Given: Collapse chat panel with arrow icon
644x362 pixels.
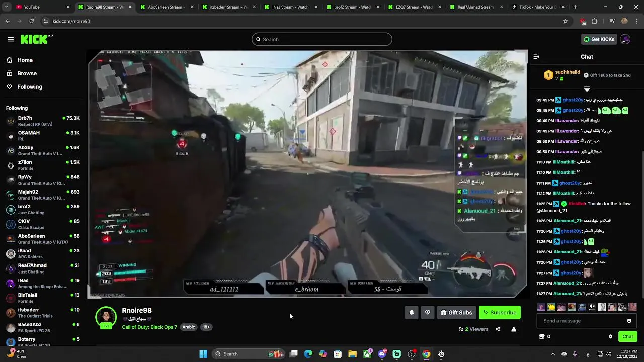Looking at the screenshot, I should [536, 57].
